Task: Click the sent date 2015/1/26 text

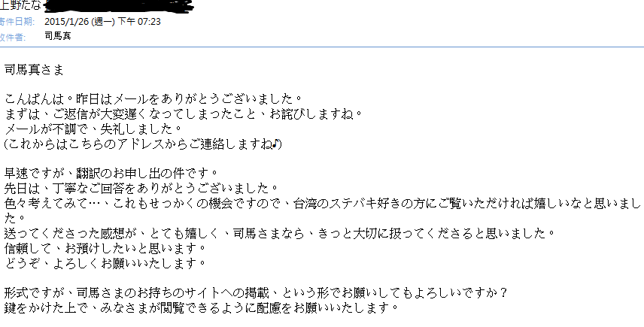Action: pos(66,21)
